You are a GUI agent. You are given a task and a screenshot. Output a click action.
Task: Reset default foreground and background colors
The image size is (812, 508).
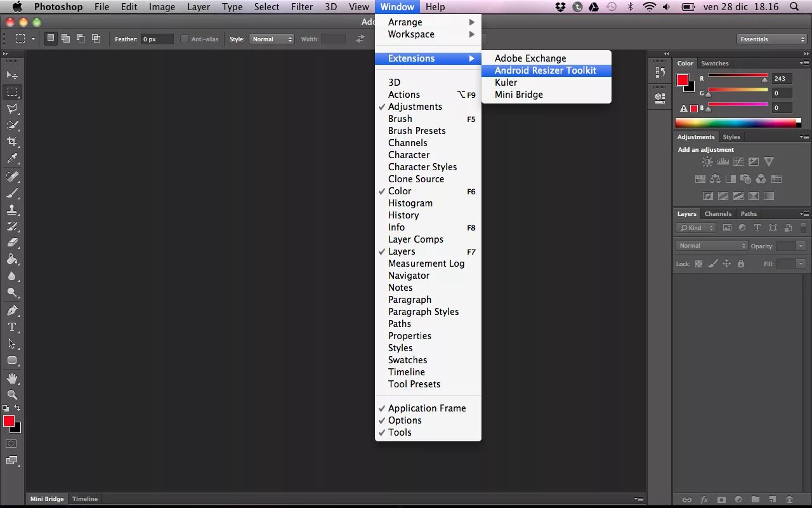[6, 408]
